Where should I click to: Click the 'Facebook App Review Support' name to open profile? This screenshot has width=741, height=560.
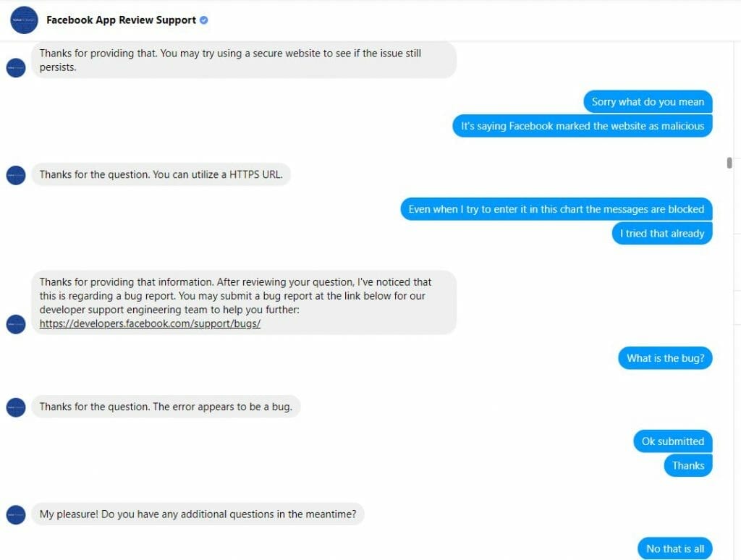[x=120, y=20]
